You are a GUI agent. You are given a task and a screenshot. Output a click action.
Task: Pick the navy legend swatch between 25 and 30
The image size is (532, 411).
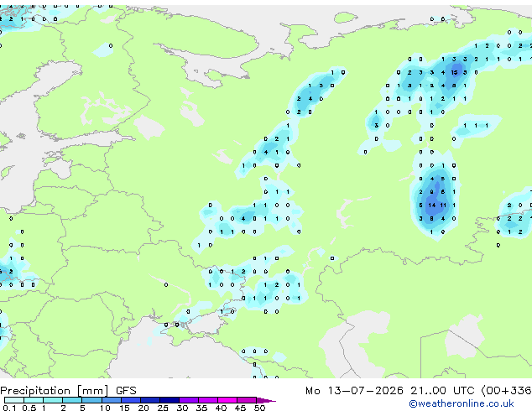coord(170,400)
